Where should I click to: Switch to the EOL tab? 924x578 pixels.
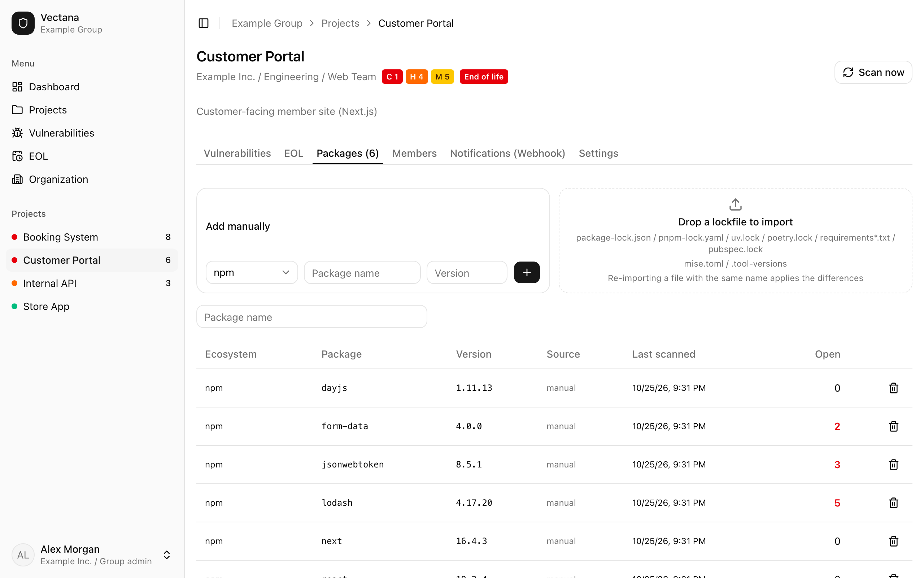pyautogui.click(x=293, y=153)
